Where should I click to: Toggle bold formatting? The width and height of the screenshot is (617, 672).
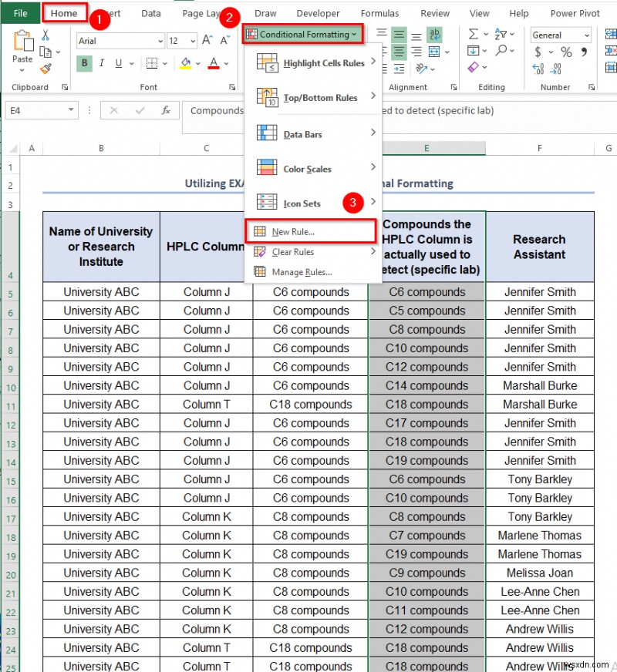click(x=84, y=62)
